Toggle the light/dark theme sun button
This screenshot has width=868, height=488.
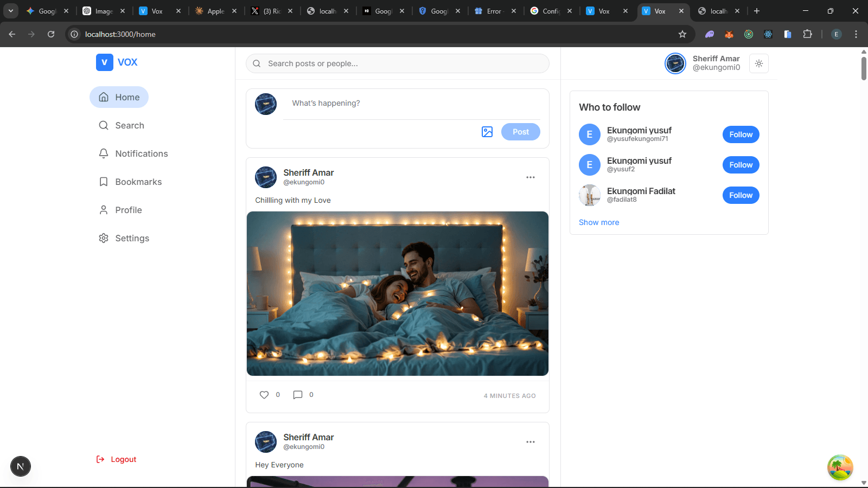pos(759,63)
